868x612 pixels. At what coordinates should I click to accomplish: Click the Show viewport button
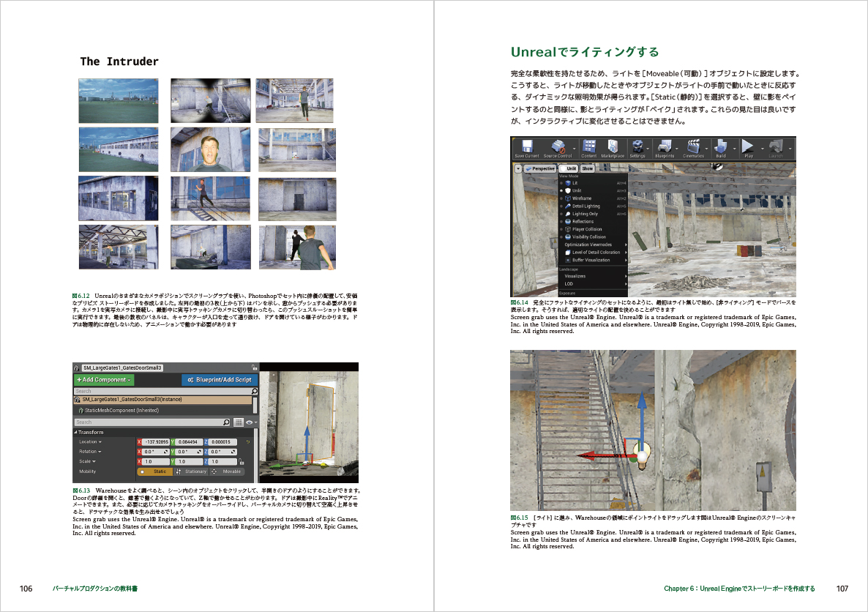[588, 168]
